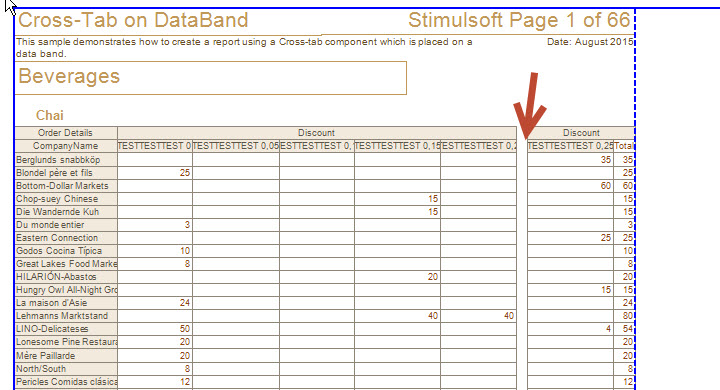Select the 'Berglunds snabbköp' row label
This screenshot has width=720, height=390.
[x=66, y=160]
